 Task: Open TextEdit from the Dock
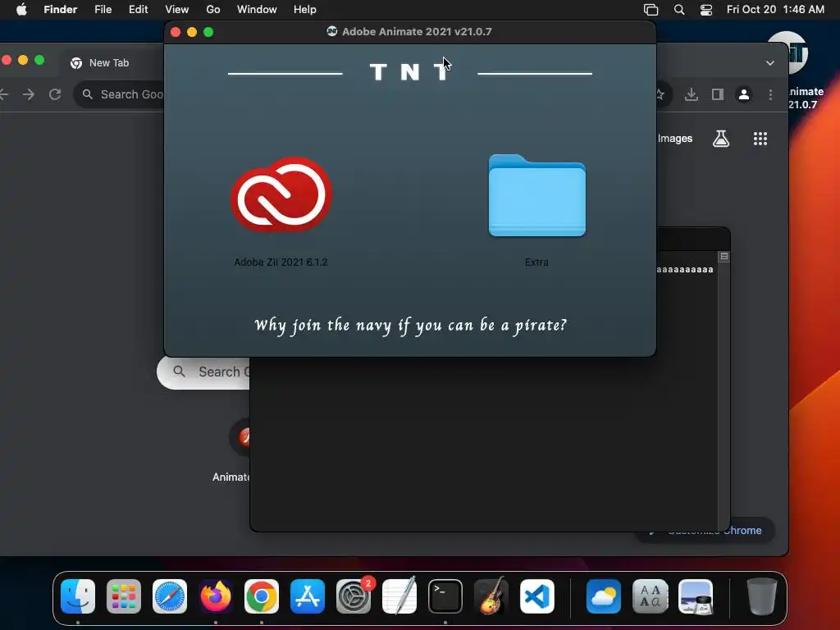[x=399, y=596]
